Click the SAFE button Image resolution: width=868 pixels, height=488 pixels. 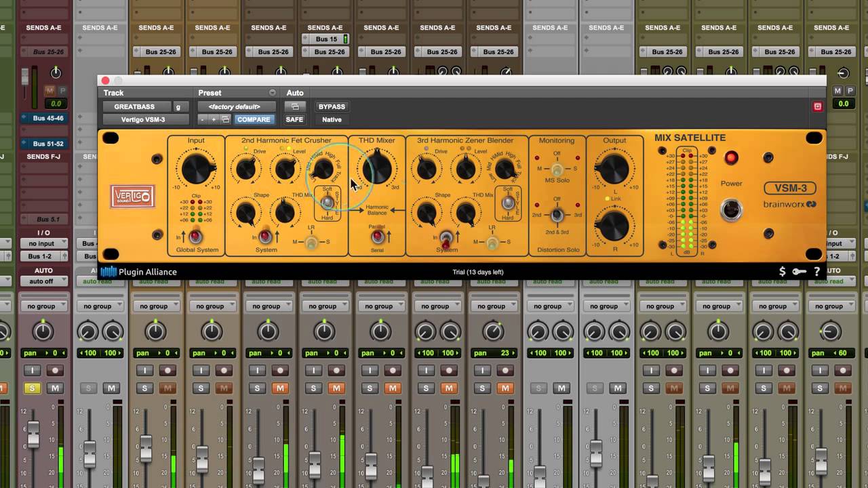[294, 119]
